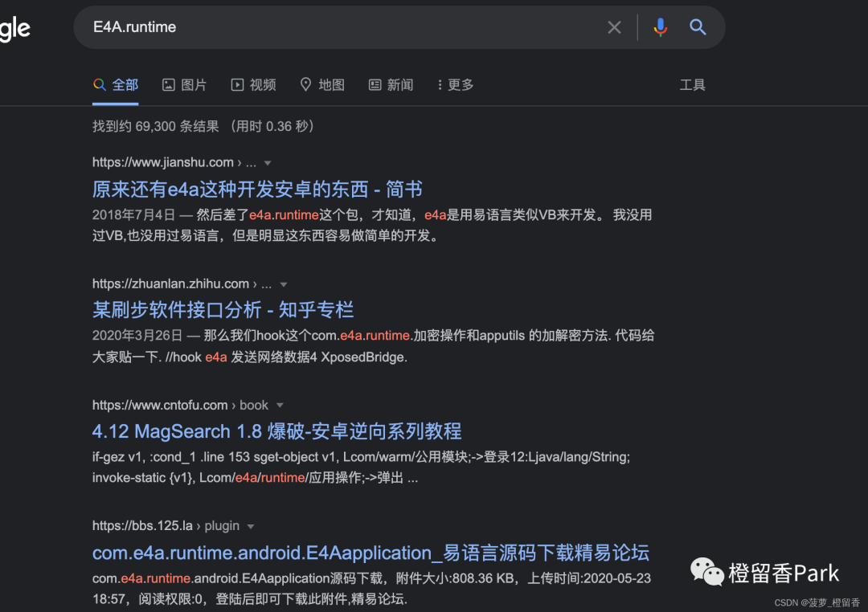The width and height of the screenshot is (868, 612).
Task: Click the https://zhuanlan.zhihu.com URL text
Action: 170,284
